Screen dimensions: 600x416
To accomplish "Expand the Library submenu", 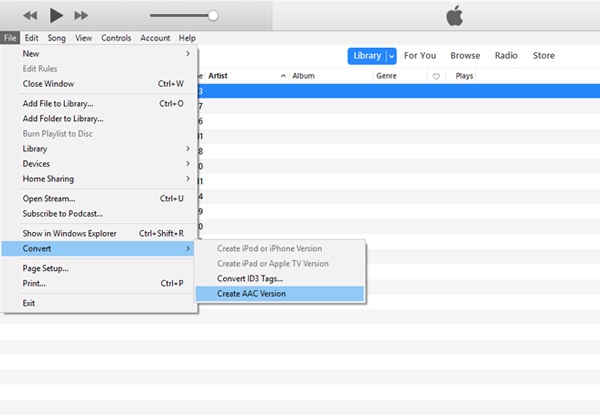I will pyautogui.click(x=99, y=148).
